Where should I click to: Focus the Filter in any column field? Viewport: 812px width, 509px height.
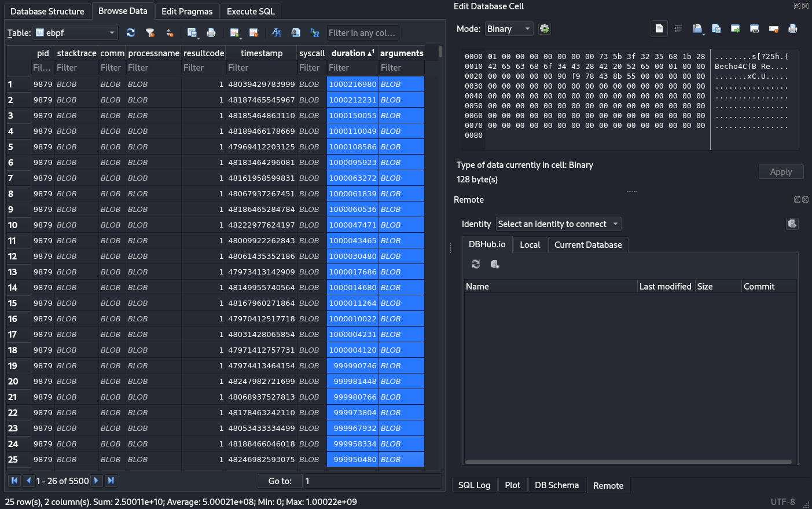362,33
